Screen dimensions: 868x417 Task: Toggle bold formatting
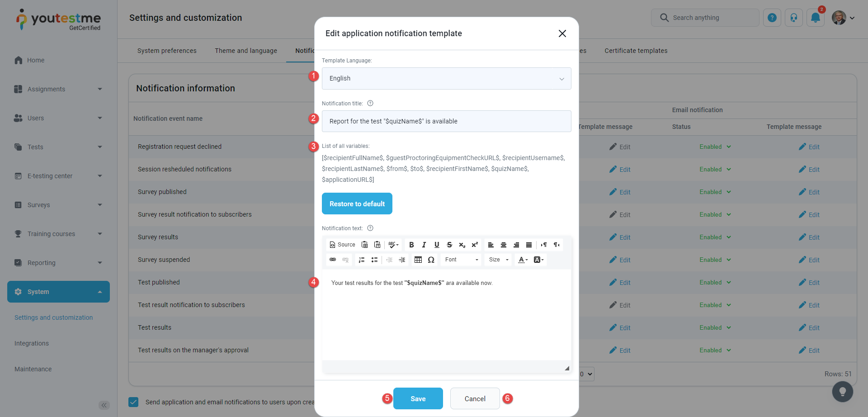(x=411, y=245)
